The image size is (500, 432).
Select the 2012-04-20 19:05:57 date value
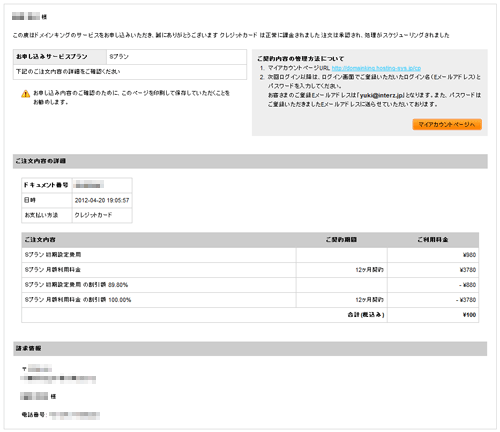pos(102,200)
